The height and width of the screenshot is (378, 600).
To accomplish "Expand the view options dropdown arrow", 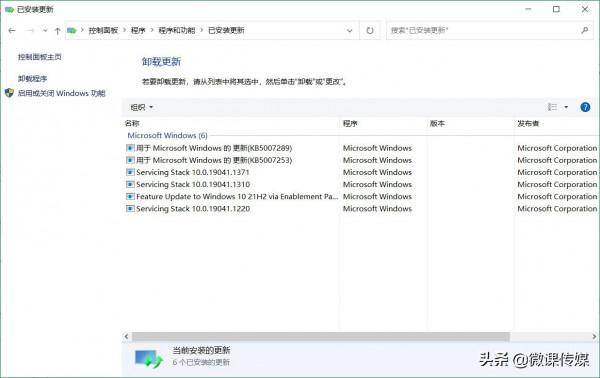I will 566,107.
